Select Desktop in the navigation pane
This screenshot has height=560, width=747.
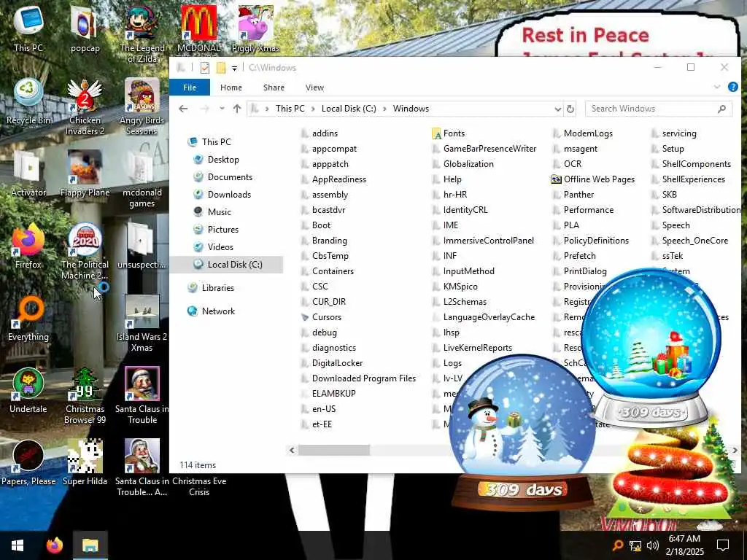coord(223,160)
